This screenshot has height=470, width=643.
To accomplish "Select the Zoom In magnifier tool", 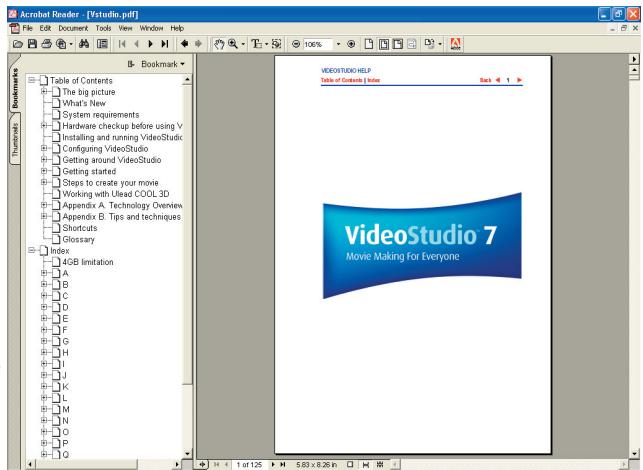I will [233, 44].
